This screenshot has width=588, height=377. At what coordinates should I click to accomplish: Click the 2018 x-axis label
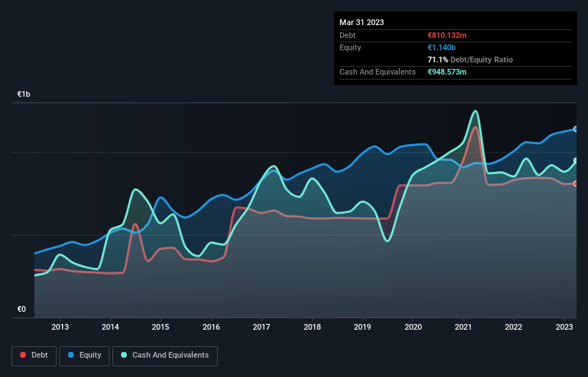[312, 327]
